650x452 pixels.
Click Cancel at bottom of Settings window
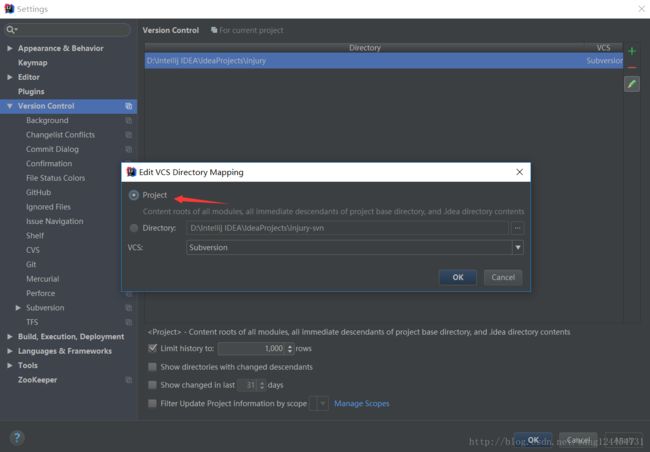(x=578, y=440)
